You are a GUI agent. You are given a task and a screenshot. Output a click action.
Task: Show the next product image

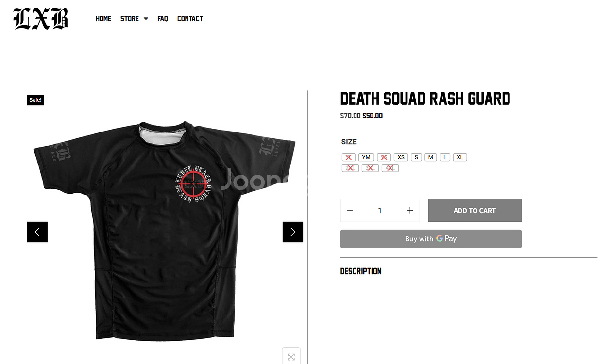(293, 232)
